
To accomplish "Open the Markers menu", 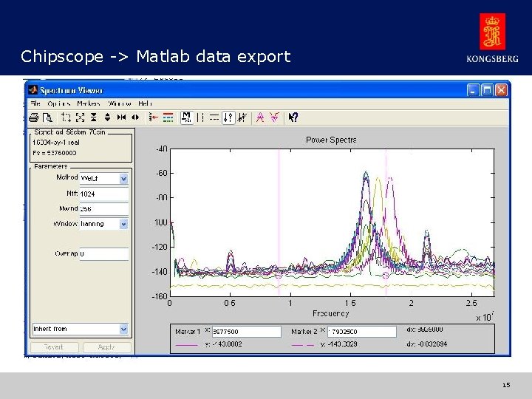I will click(88, 103).
